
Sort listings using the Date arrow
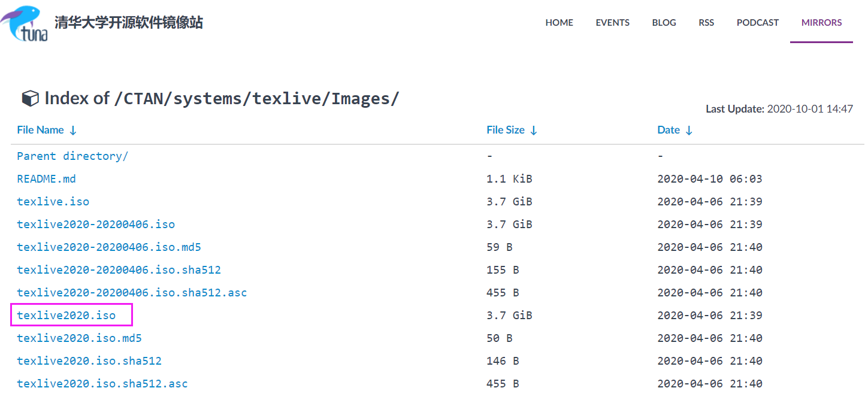689,130
